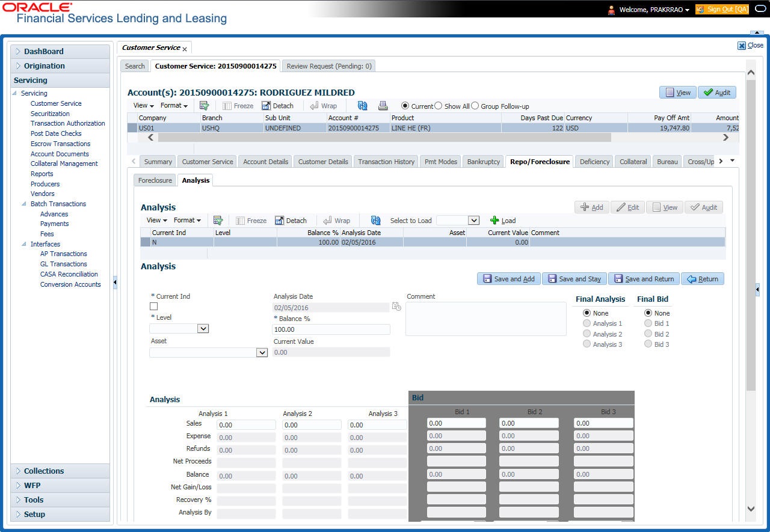The height and width of the screenshot is (532, 770).
Task: Click the print icon in Accounts toolbar
Action: [383, 106]
